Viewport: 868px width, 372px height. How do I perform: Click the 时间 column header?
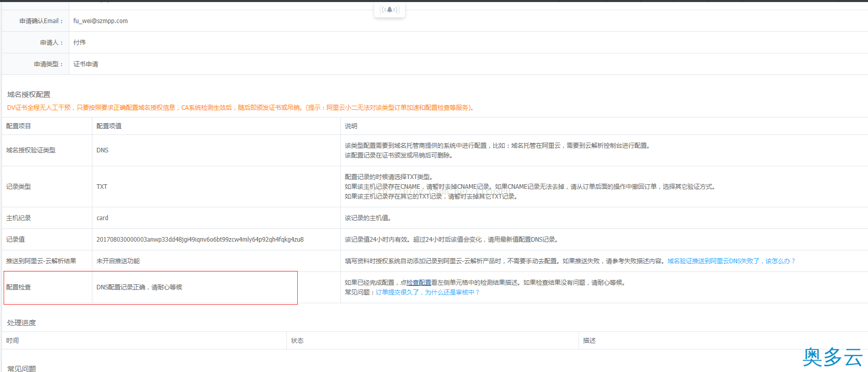coord(12,341)
